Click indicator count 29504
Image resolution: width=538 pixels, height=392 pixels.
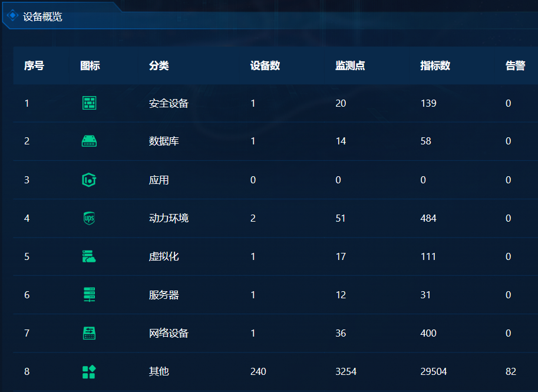(433, 371)
